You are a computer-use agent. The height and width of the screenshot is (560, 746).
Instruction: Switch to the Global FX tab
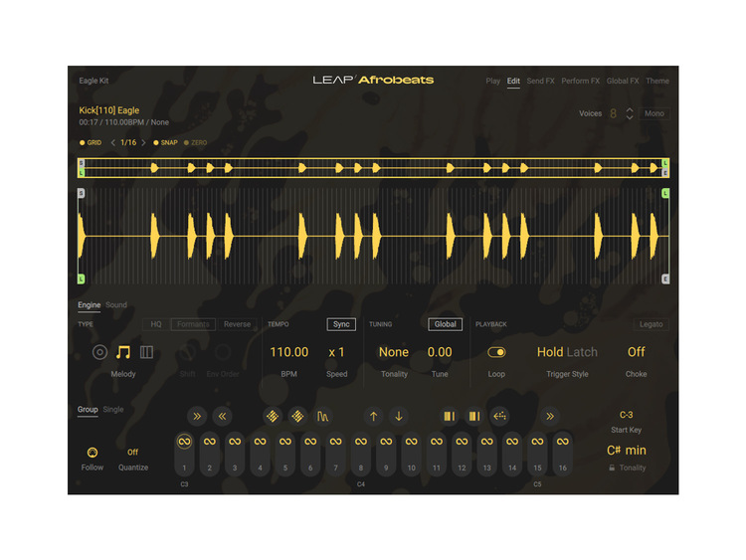[x=623, y=81]
